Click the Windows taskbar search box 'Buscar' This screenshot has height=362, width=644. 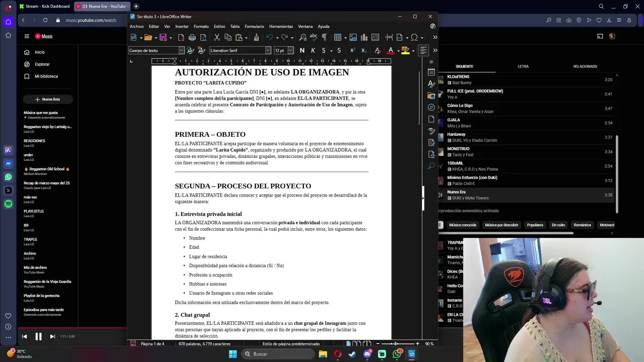pyautogui.click(x=278, y=354)
